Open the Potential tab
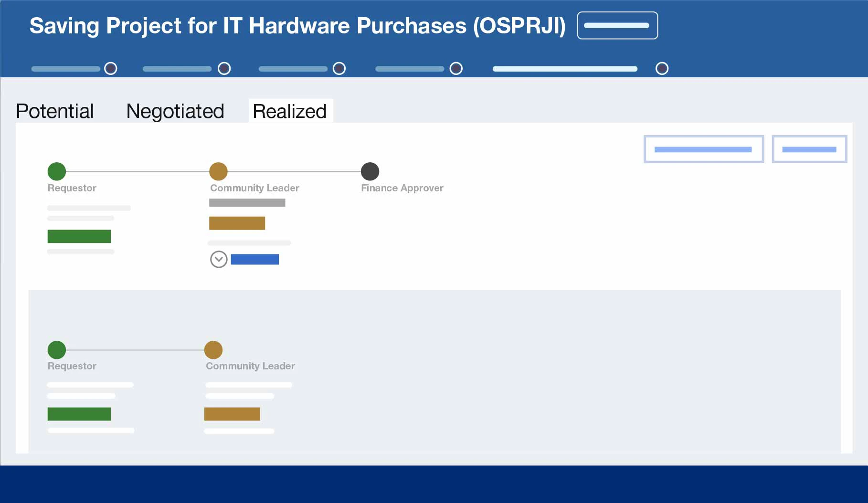Screen dimensions: 868x503 point(55,111)
